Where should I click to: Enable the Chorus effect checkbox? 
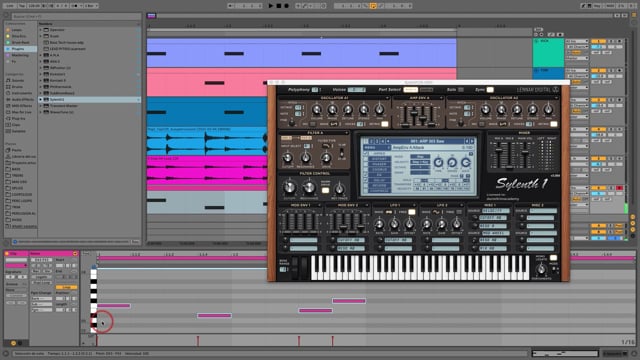[366, 170]
